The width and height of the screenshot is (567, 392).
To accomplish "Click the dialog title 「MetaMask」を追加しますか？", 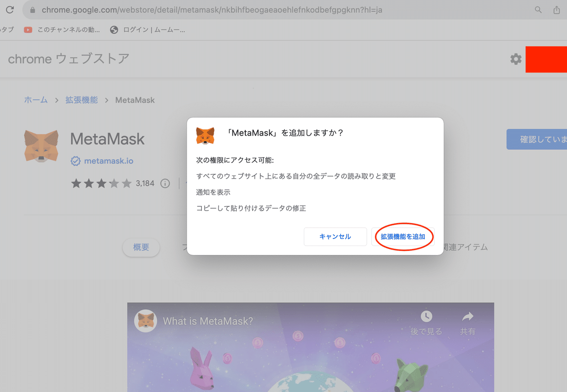I will click(285, 133).
